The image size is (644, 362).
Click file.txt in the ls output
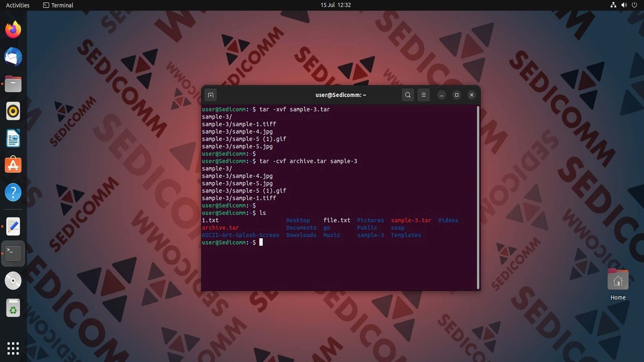point(337,221)
